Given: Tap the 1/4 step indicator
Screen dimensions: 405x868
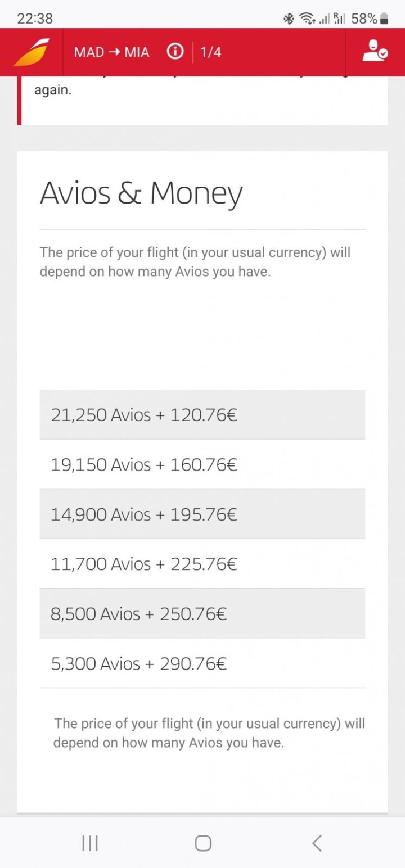Looking at the screenshot, I should click(210, 52).
